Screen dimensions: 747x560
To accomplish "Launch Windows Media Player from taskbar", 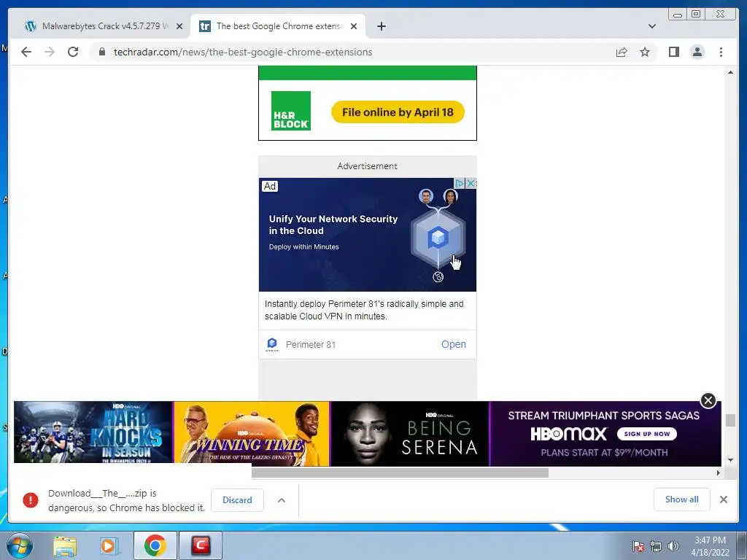I will click(x=109, y=545).
